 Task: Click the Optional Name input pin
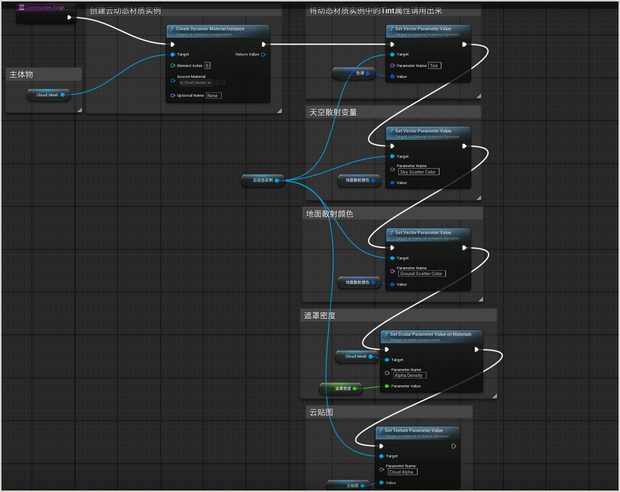(172, 95)
